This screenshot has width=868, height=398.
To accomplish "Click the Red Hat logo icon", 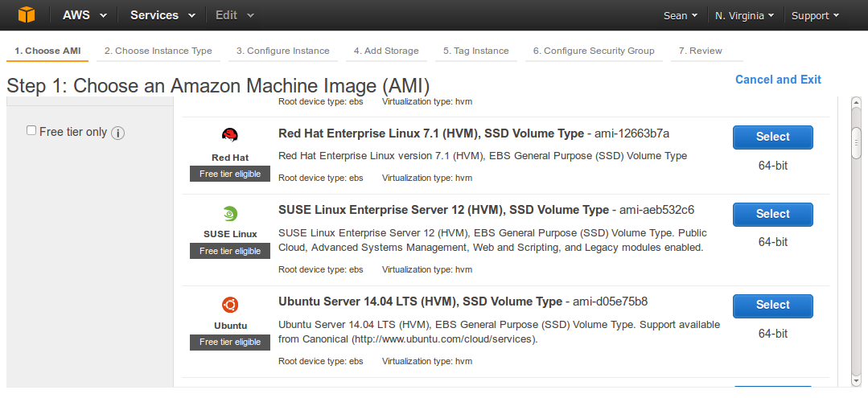I will [x=230, y=135].
